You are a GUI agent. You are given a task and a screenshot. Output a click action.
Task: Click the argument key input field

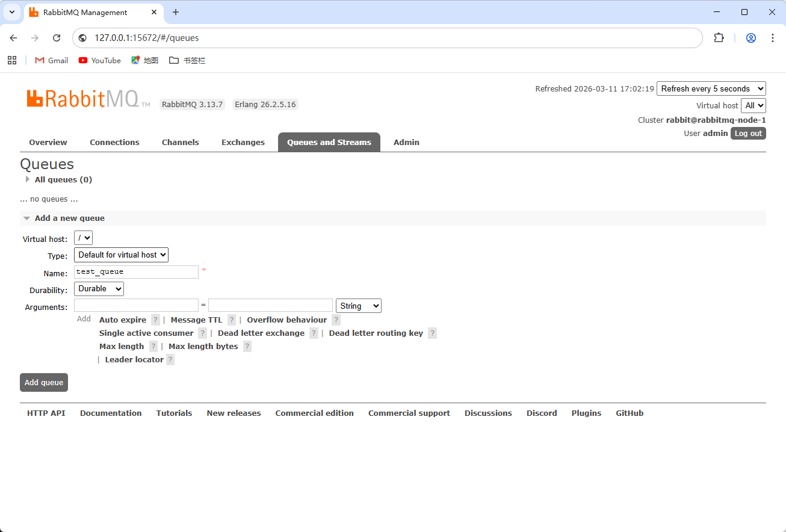point(136,305)
